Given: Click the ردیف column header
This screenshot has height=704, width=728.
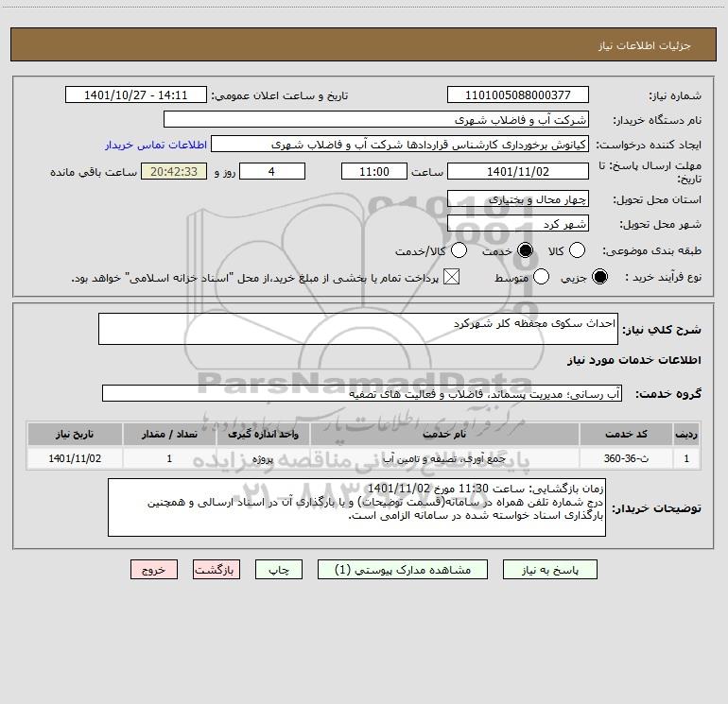Looking at the screenshot, I should (686, 434).
